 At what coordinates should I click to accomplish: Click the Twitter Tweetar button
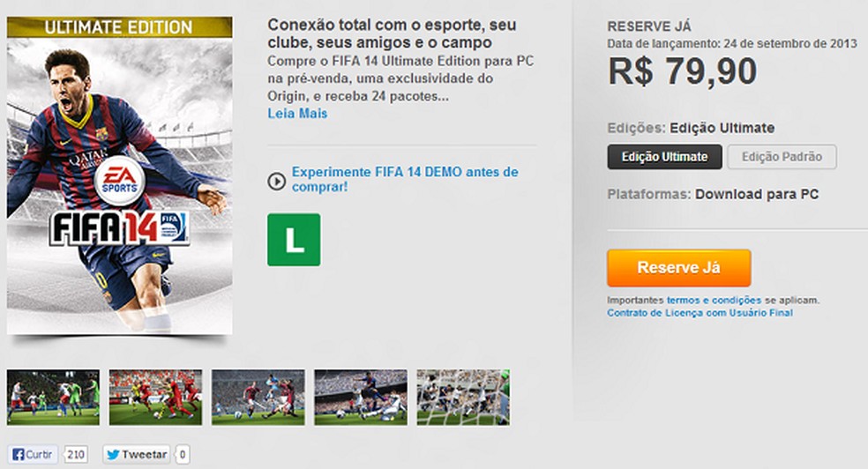coord(138,455)
